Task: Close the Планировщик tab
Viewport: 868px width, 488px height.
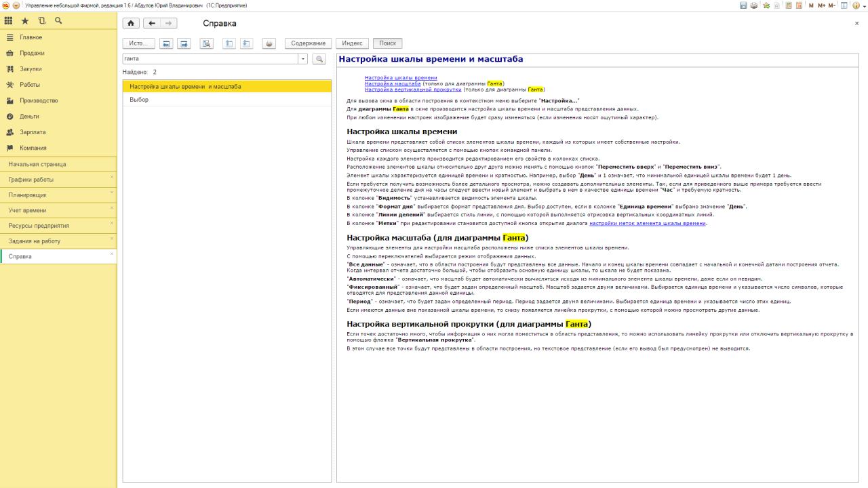Action: 112,192
